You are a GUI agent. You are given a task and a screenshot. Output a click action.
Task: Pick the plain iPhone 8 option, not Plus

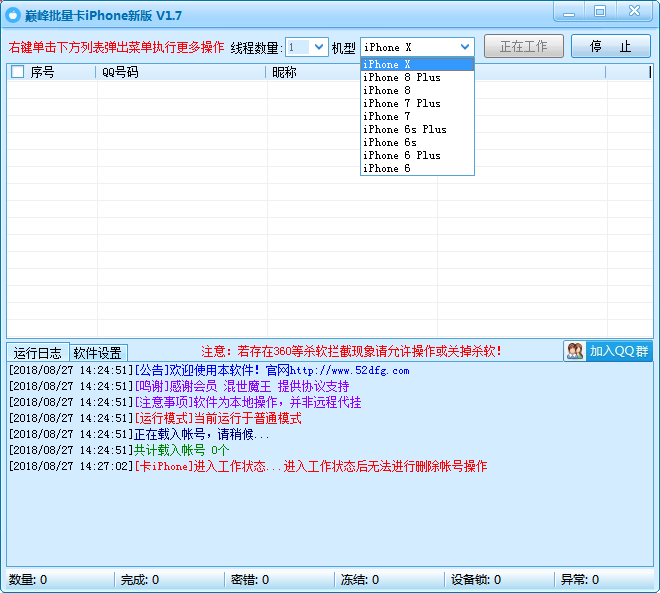pos(417,90)
